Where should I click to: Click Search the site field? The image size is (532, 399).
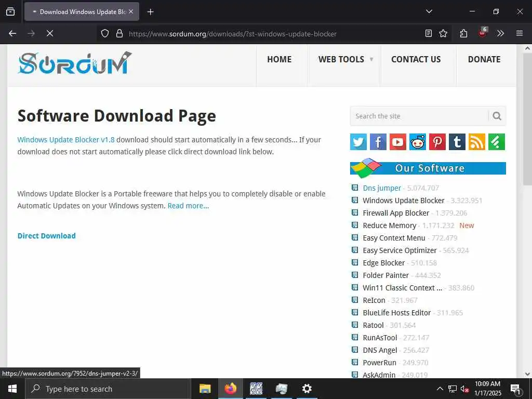pos(419,116)
